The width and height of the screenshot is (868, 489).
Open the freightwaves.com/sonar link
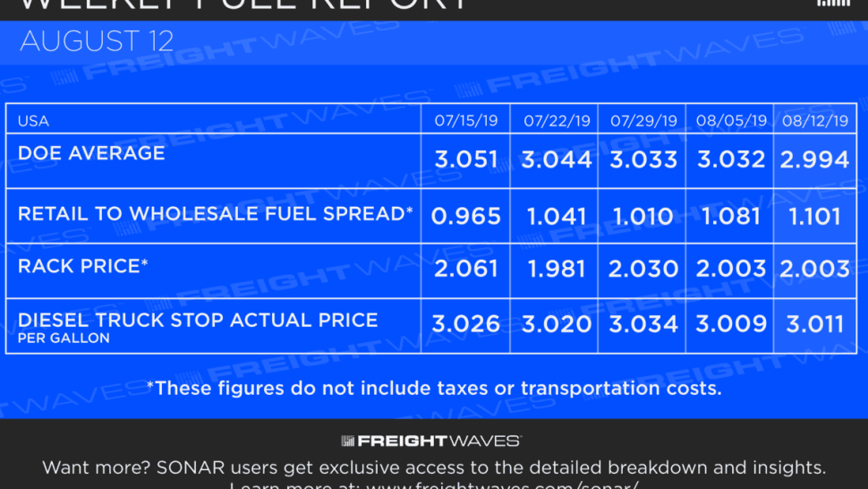pos(503,485)
